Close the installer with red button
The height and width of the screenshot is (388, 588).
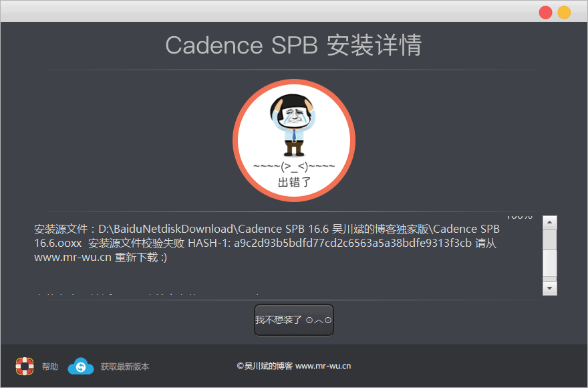pyautogui.click(x=545, y=13)
